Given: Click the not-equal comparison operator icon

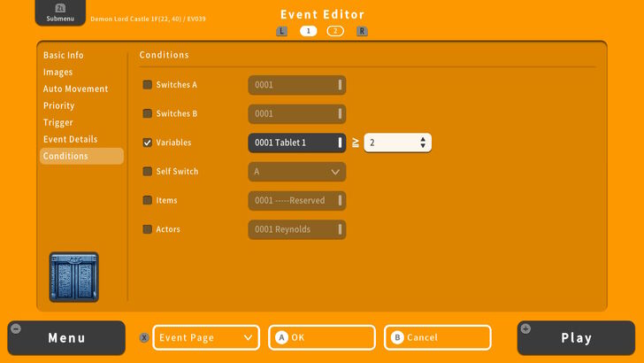Looking at the screenshot, I should point(356,143).
